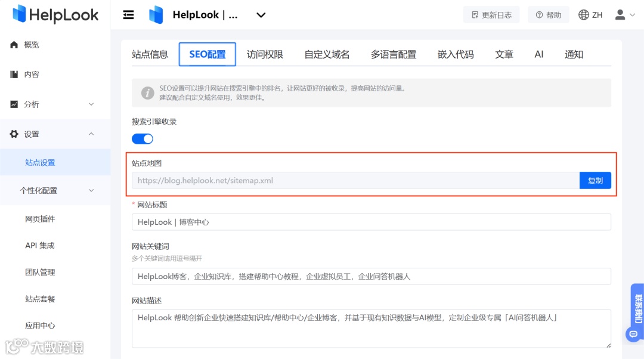Click the 复制 copy button for sitemap

tap(595, 180)
